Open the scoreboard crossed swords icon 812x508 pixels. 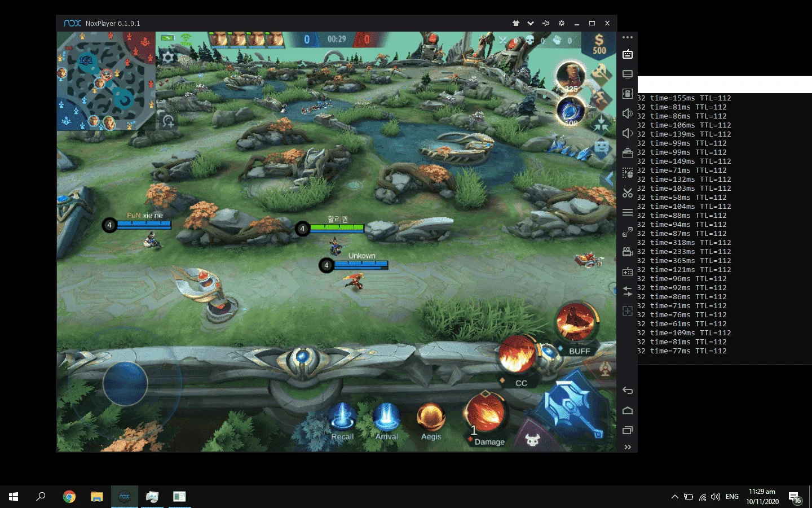tap(503, 40)
